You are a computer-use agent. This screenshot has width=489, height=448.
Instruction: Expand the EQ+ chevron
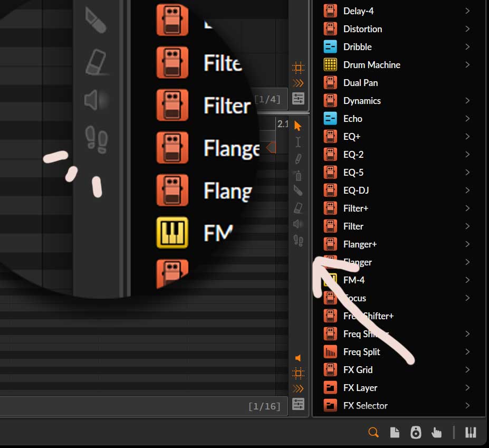(x=467, y=137)
